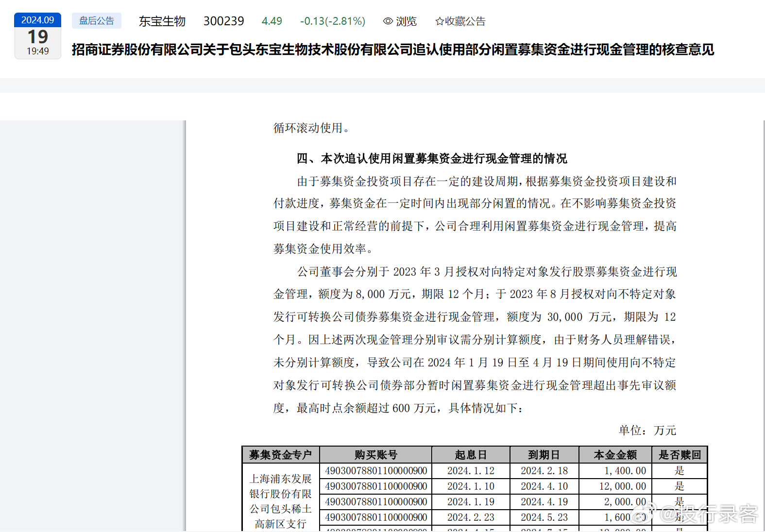Click table header 购买账号
This screenshot has height=532, width=765.
[376, 455]
